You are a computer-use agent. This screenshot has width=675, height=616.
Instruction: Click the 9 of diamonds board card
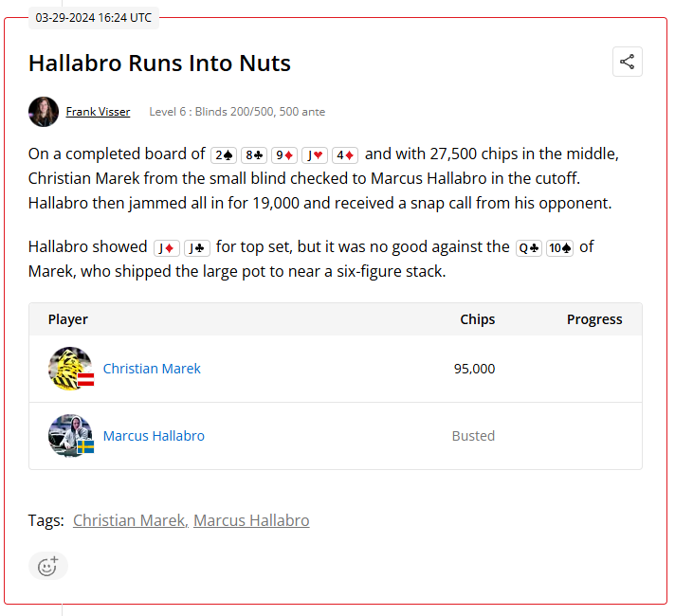[284, 154]
